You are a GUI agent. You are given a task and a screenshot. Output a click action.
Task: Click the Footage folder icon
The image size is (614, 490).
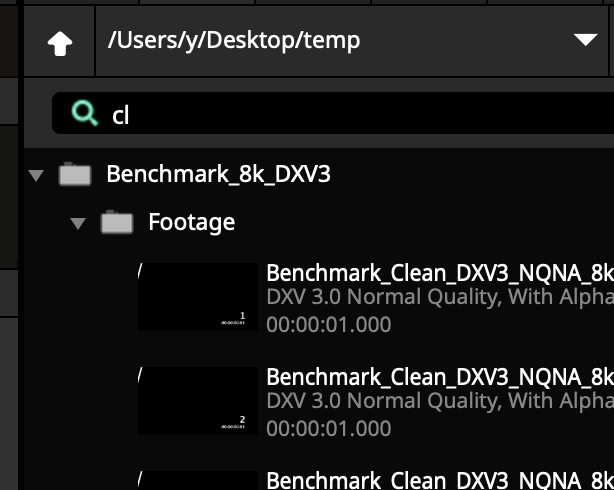117,222
